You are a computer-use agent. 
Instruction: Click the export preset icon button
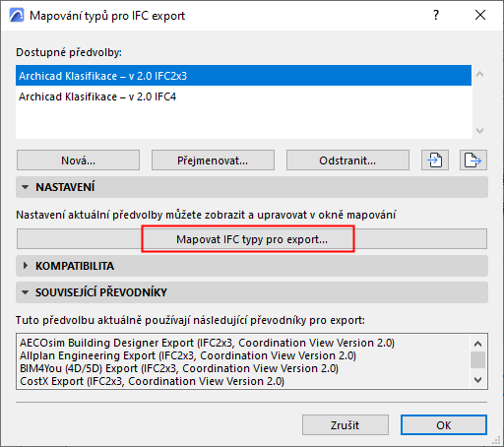tap(473, 160)
